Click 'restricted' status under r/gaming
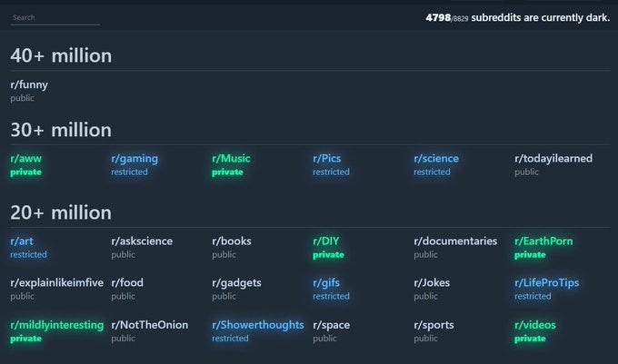The image size is (618, 364). [129, 172]
